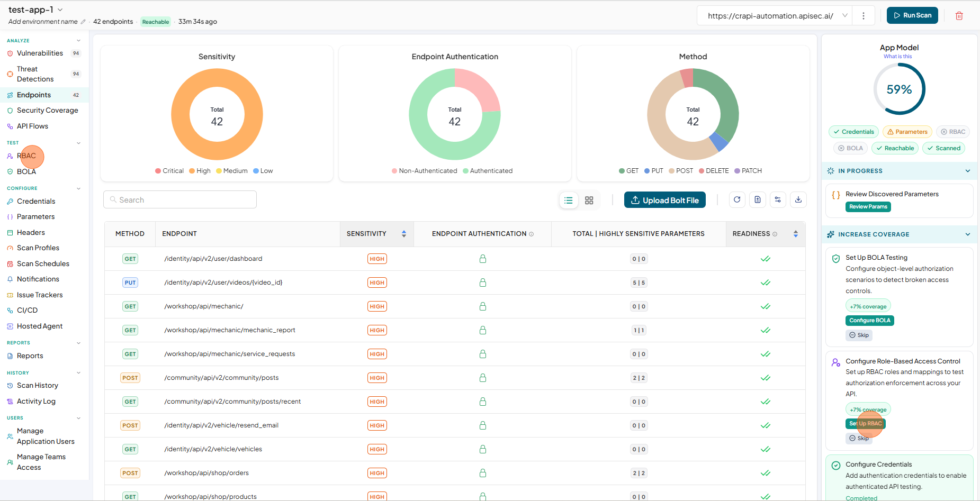Viewport: 980px width, 501px height.
Task: Switch to grid view
Action: (589, 201)
